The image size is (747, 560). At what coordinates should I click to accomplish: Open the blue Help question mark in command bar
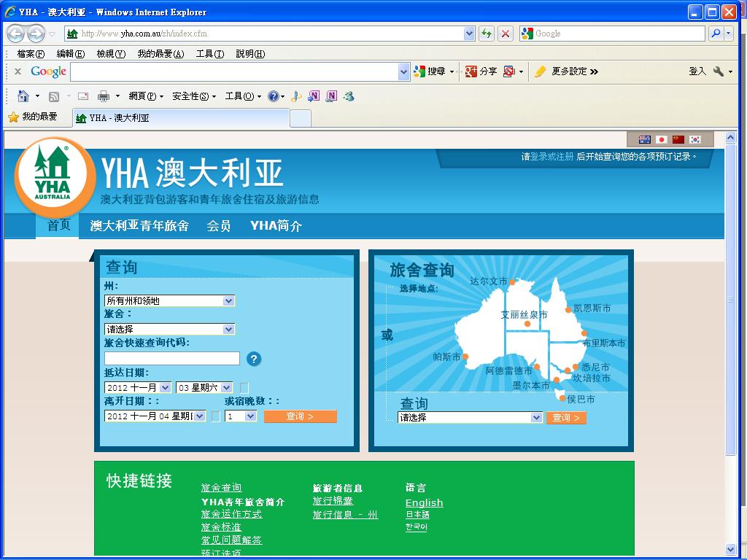(273, 96)
